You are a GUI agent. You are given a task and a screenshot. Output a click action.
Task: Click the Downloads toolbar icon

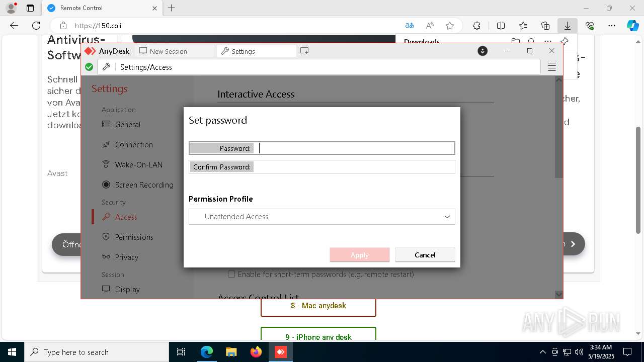(568, 26)
